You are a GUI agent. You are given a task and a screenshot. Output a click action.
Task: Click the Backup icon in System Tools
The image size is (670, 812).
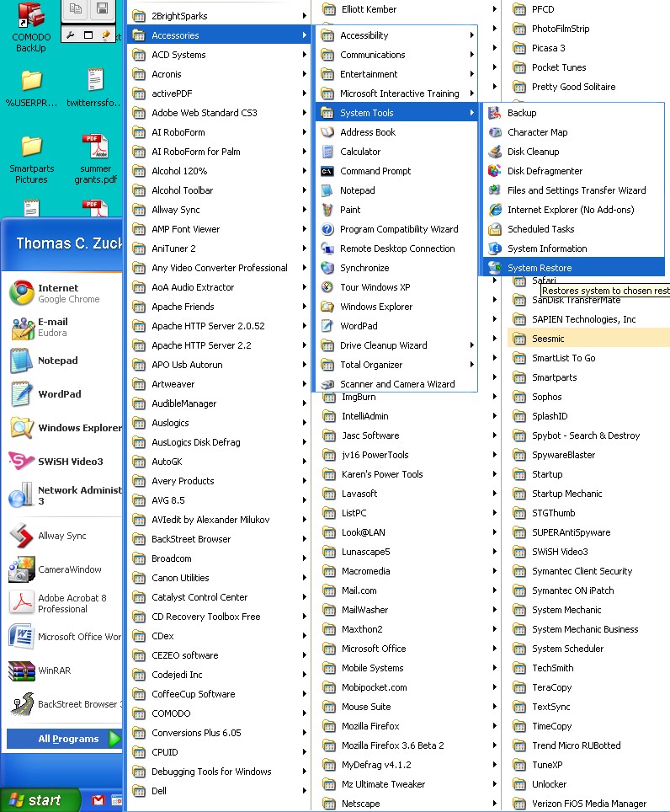tap(495, 113)
